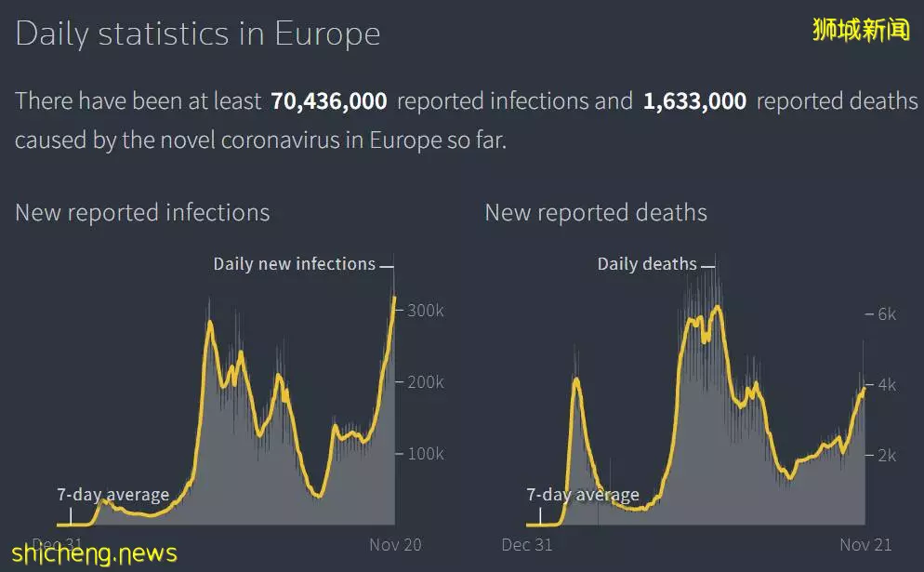Image resolution: width=924 pixels, height=572 pixels.
Task: Open the shicheng.news watermark link
Action: pyautogui.click(x=94, y=553)
